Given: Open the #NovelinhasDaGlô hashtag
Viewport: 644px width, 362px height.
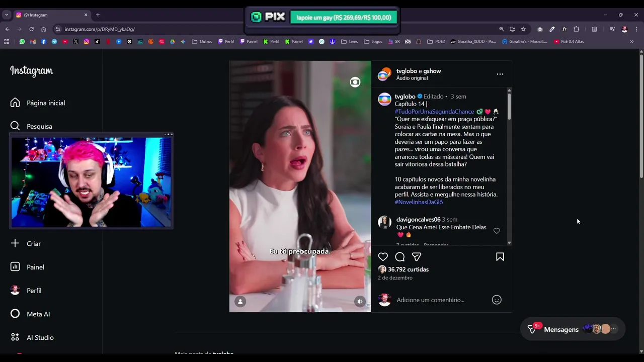Looking at the screenshot, I should point(419,202).
